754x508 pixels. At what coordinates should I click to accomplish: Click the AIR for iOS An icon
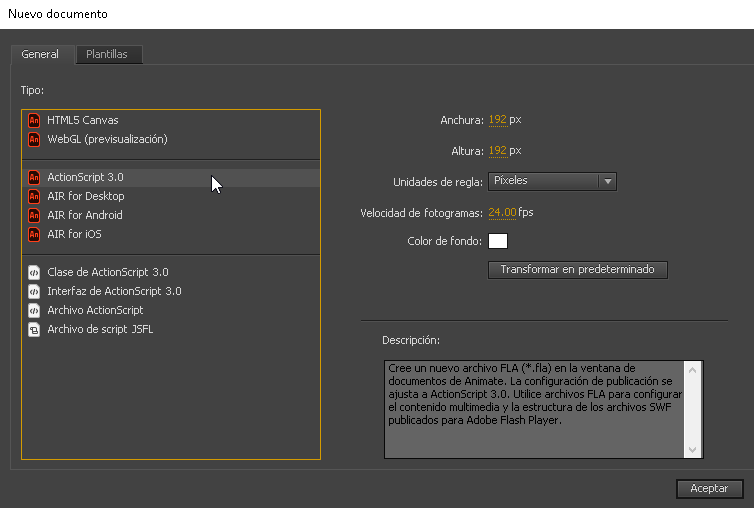pyautogui.click(x=34, y=234)
